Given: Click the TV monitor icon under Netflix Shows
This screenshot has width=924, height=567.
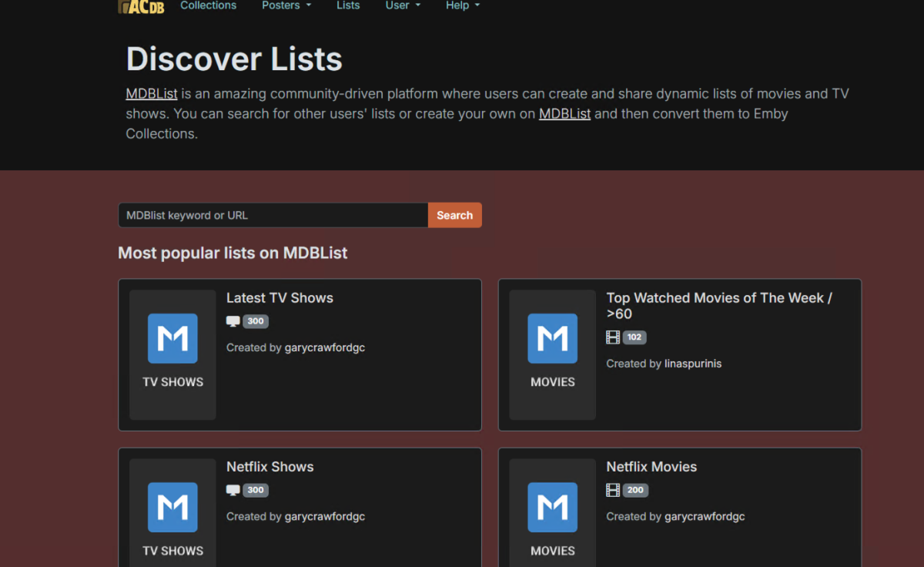Looking at the screenshot, I should click(x=233, y=491).
